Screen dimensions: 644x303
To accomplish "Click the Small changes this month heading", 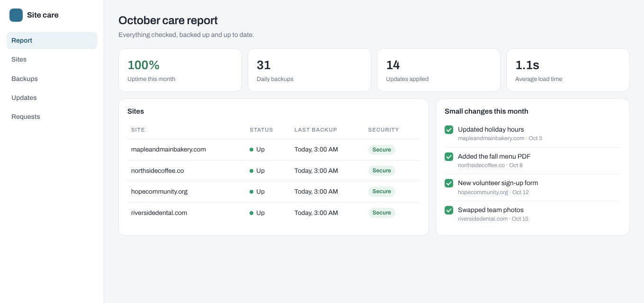I will [x=486, y=111].
